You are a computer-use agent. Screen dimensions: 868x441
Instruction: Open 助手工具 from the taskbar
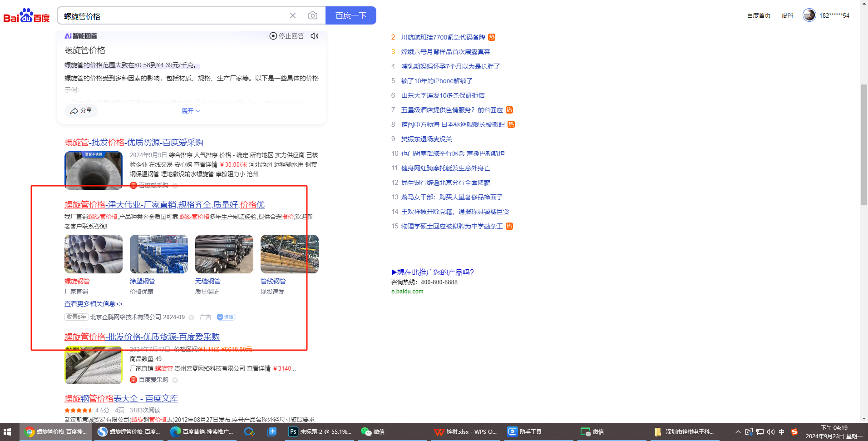539,432
